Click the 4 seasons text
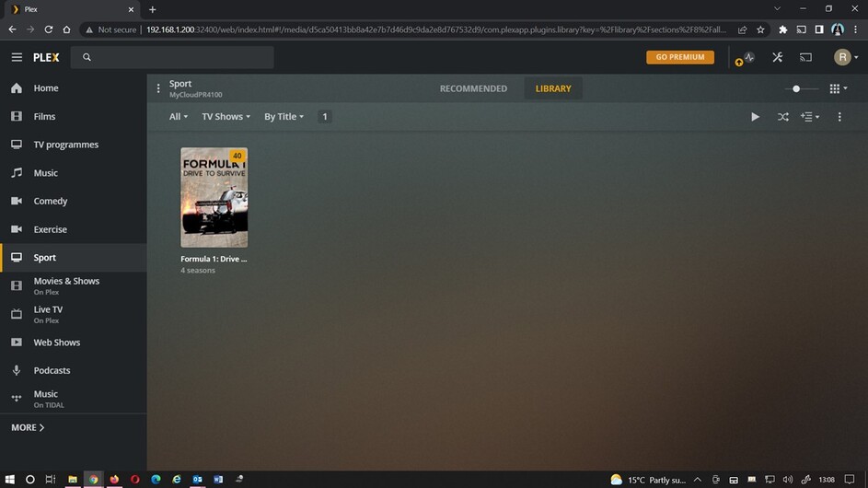The width and height of the screenshot is (868, 488). click(x=198, y=271)
